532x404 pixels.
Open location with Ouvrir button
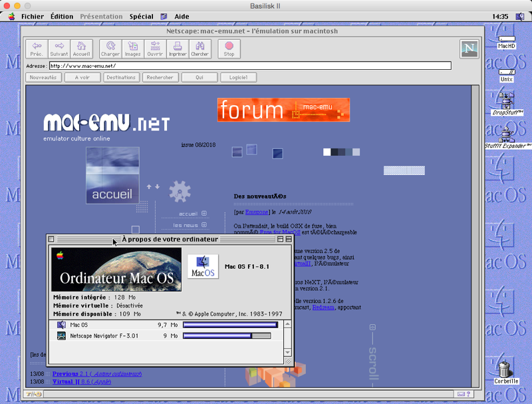pos(155,49)
